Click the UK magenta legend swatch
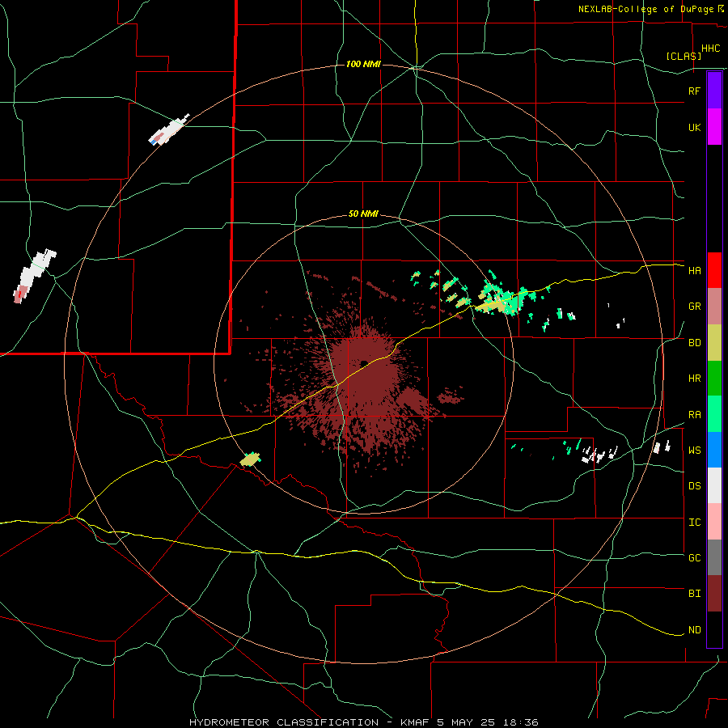Screen dimensions: 728x728 (x=714, y=127)
